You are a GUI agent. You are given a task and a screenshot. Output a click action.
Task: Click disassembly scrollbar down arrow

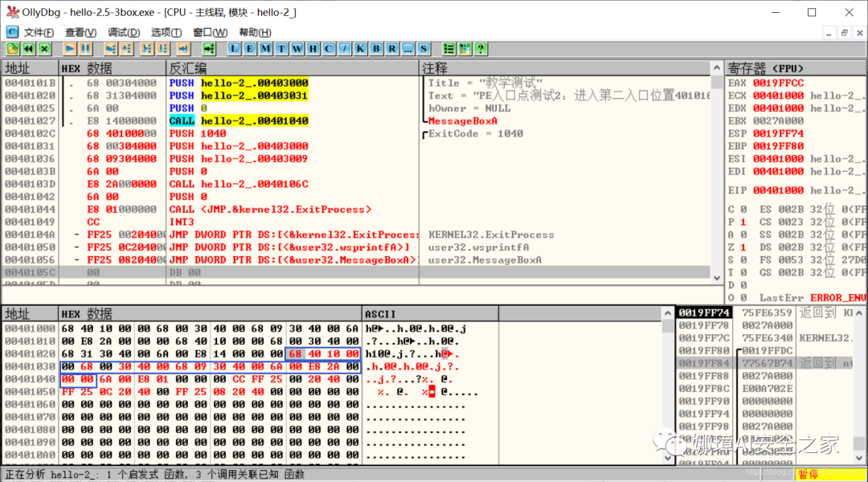coord(717,278)
